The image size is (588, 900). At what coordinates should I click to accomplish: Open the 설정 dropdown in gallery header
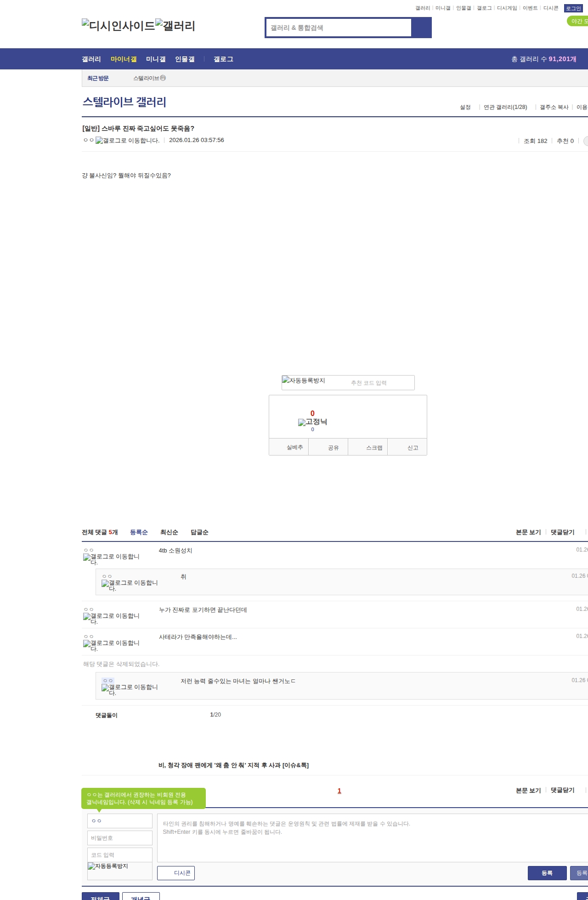point(465,107)
